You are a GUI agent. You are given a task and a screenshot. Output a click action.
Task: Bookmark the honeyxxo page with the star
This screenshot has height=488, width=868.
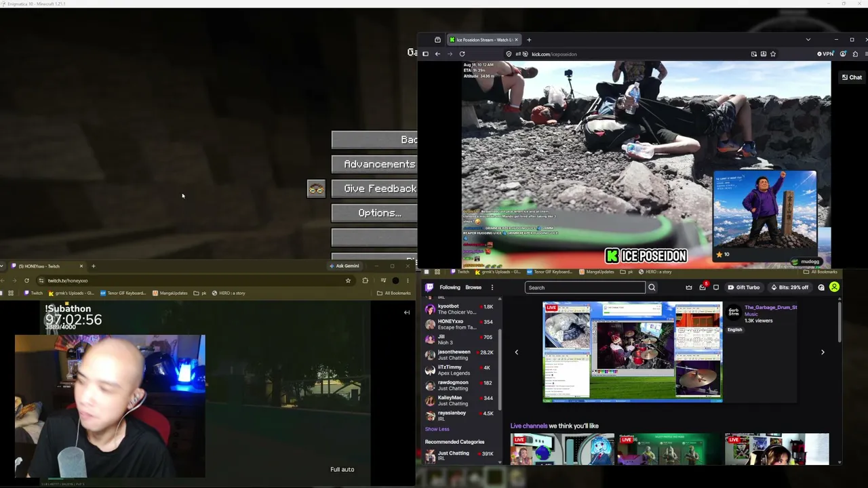click(x=348, y=281)
